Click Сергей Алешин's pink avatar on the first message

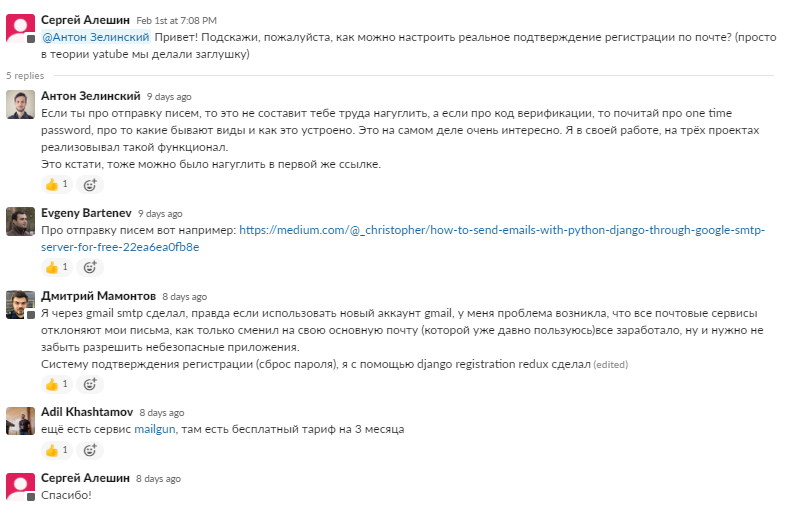(x=21, y=28)
